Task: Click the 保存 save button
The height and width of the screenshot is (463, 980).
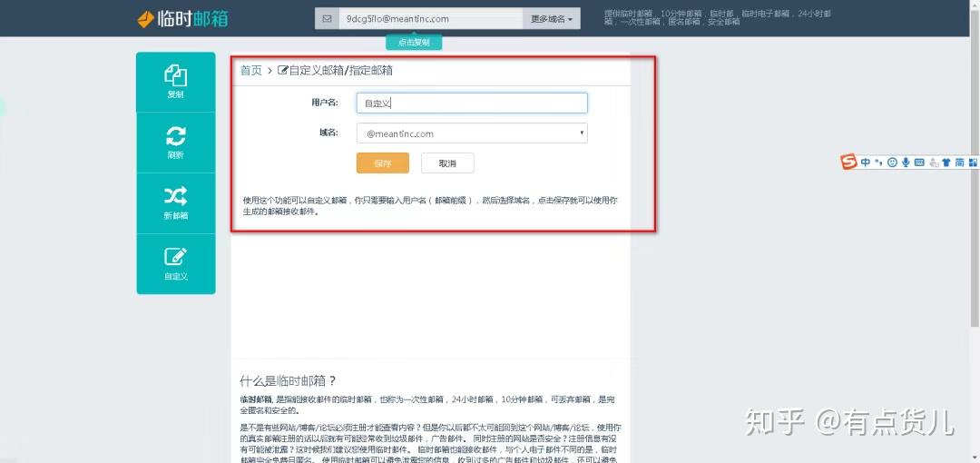Action: 383,163
